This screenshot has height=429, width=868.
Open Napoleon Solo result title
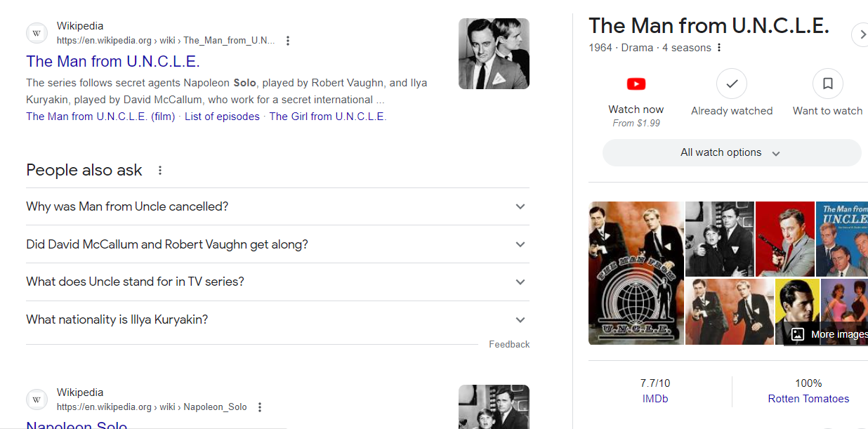tap(77, 425)
